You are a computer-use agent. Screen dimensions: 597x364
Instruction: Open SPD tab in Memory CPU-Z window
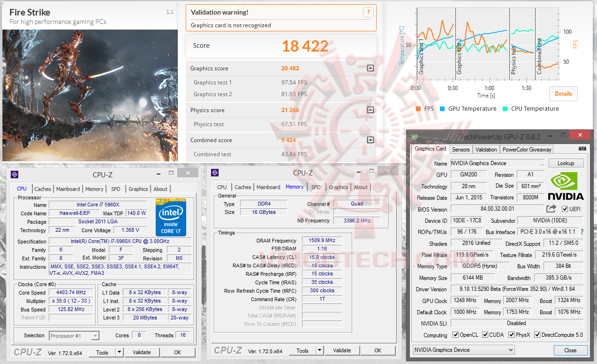coord(316,187)
